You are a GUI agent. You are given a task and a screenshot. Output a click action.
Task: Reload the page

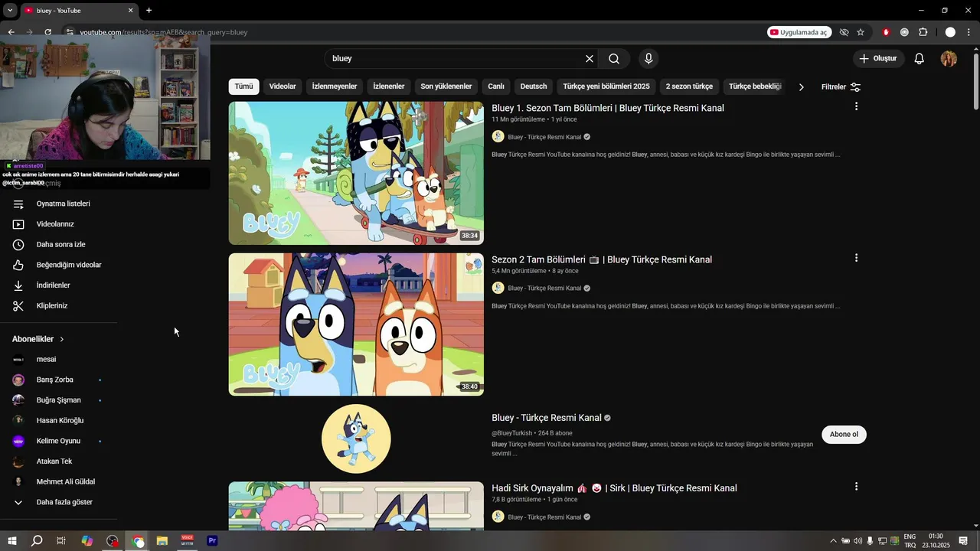pyautogui.click(x=47, y=32)
